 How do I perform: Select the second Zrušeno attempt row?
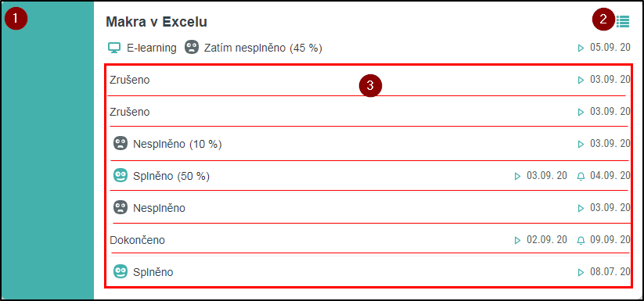pyautogui.click(x=369, y=112)
